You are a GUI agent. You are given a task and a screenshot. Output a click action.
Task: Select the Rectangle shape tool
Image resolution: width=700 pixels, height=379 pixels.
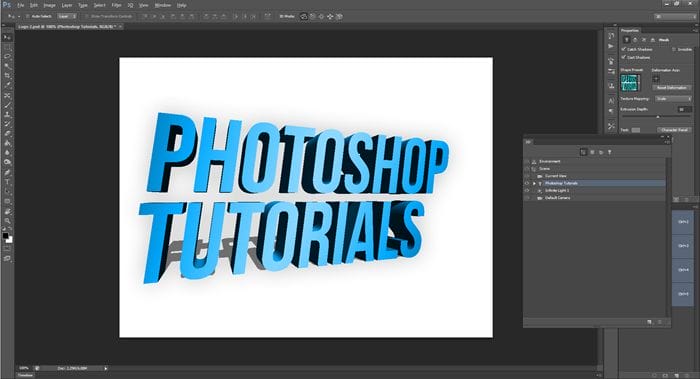tap(7, 201)
